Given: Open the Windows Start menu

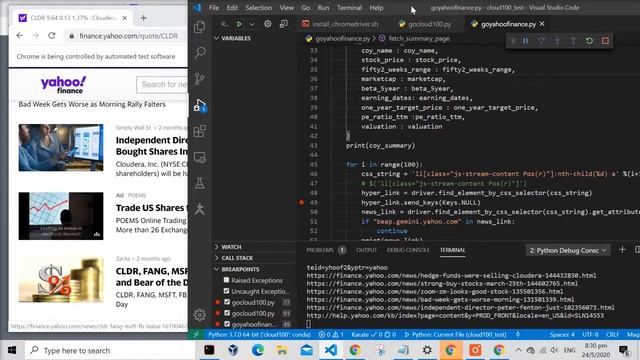Looking at the screenshot, I should [12, 350].
